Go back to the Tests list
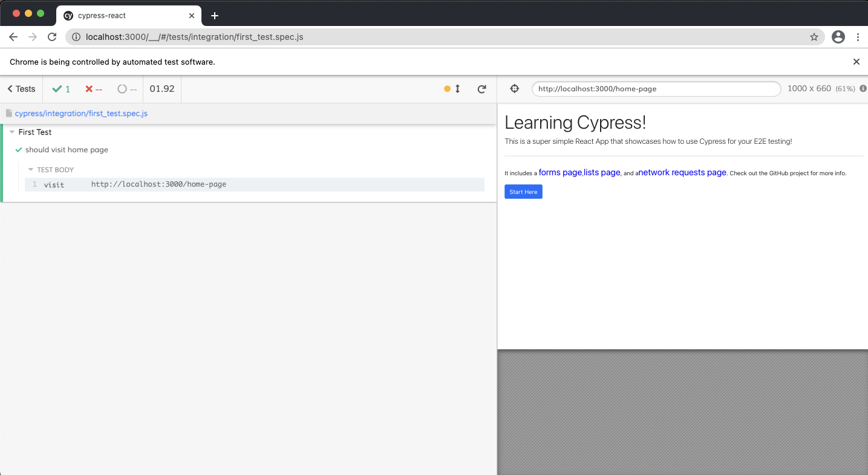This screenshot has width=868, height=475. tap(21, 89)
